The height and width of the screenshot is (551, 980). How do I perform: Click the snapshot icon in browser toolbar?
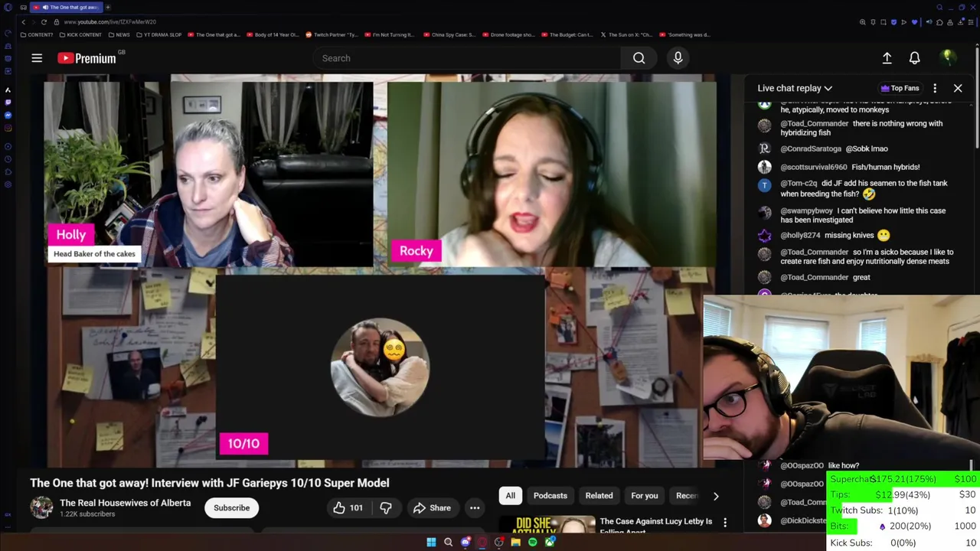pyautogui.click(x=884, y=22)
